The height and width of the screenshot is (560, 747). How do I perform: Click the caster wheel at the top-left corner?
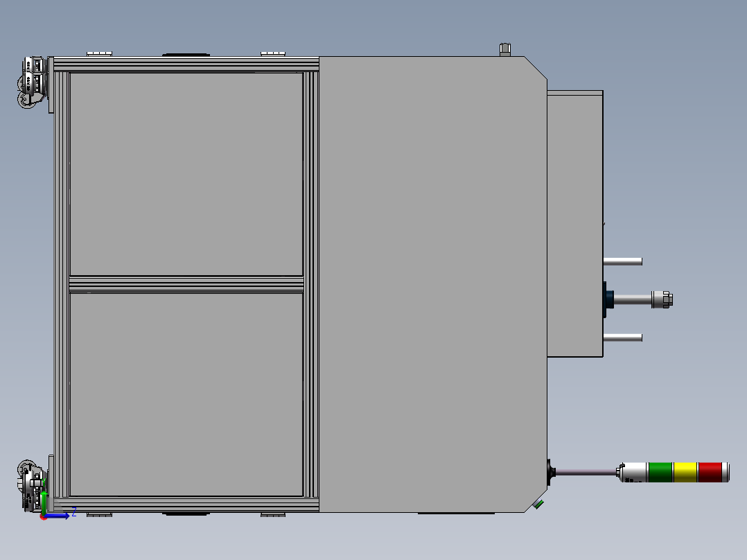click(x=33, y=82)
